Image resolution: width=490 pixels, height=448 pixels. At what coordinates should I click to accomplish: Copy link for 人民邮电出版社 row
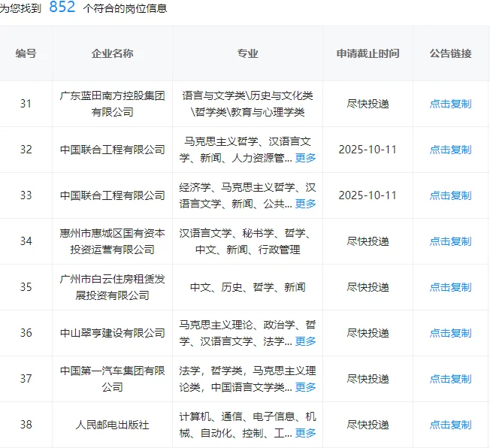[x=450, y=425]
